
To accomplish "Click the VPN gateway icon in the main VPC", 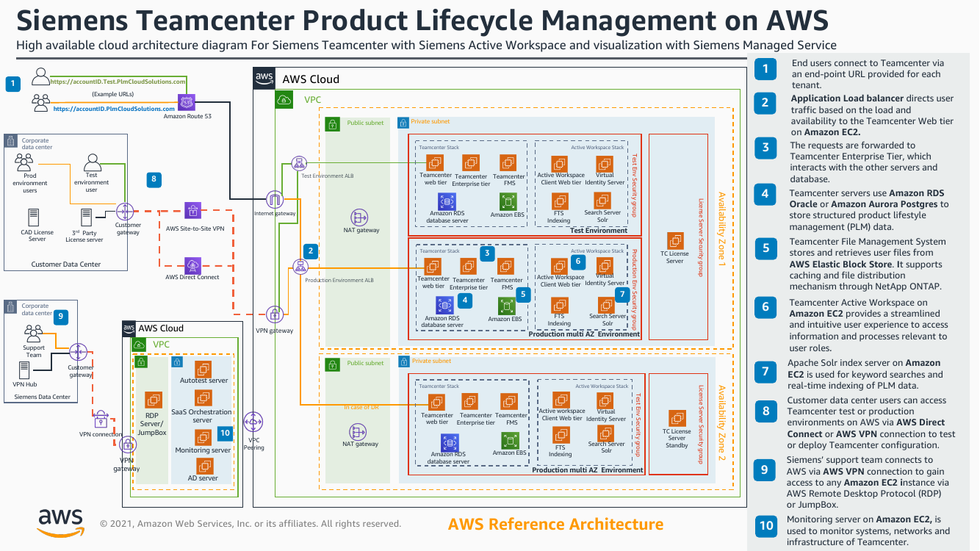I will tap(275, 315).
